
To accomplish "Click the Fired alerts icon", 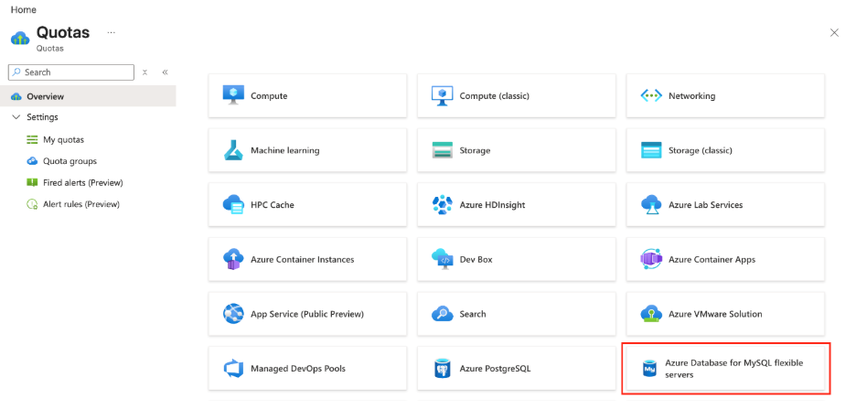I will [32, 183].
